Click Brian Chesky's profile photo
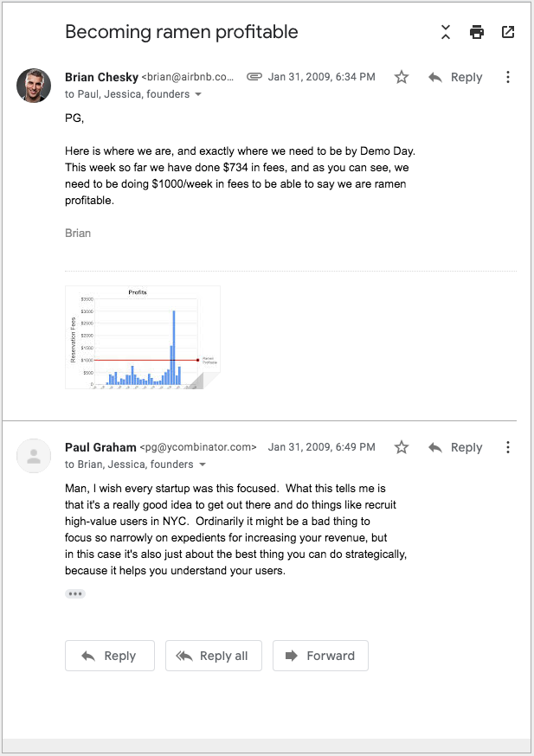 (34, 85)
